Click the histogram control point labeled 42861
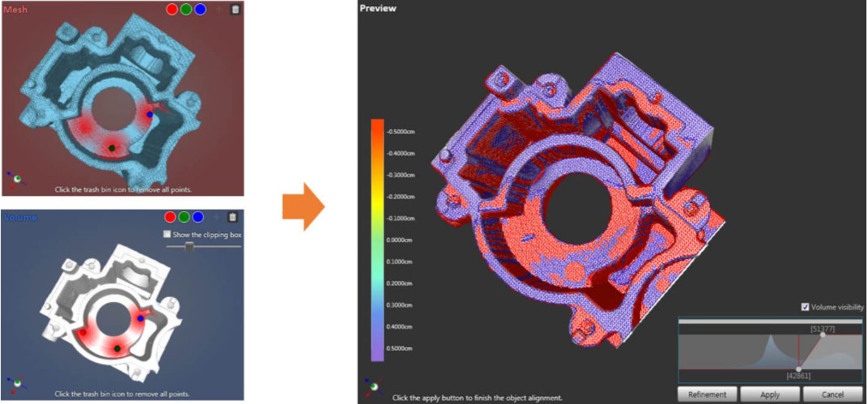This screenshot has height=404, width=868. pyautogui.click(x=798, y=369)
